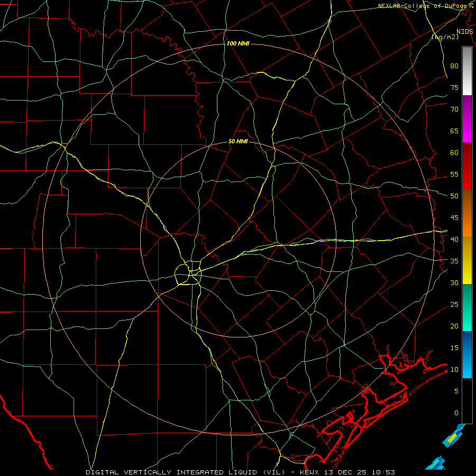Screen dimensions: 476x476
Task: Pick the gray-white segment of the color bar
Action: point(467,71)
